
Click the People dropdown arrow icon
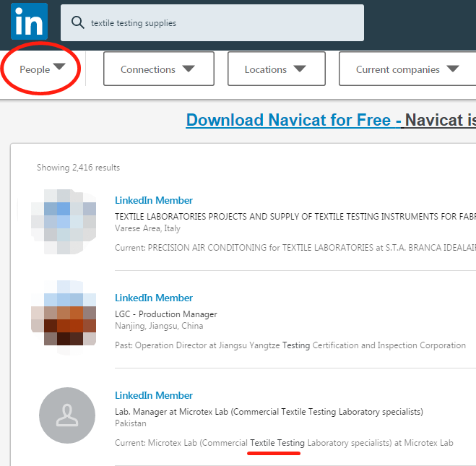click(x=59, y=68)
